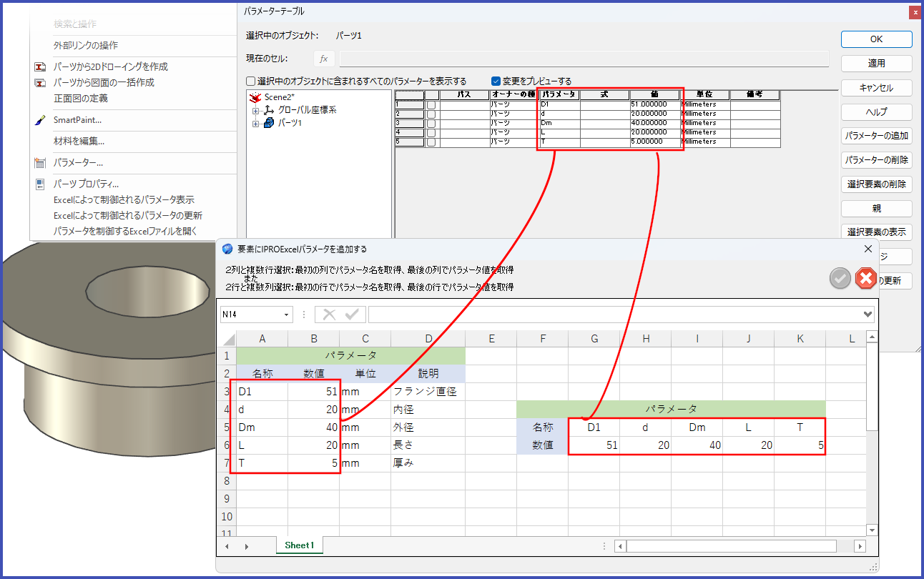The image size is (924, 579).
Task: Click the fx function button
Action: [x=323, y=59]
